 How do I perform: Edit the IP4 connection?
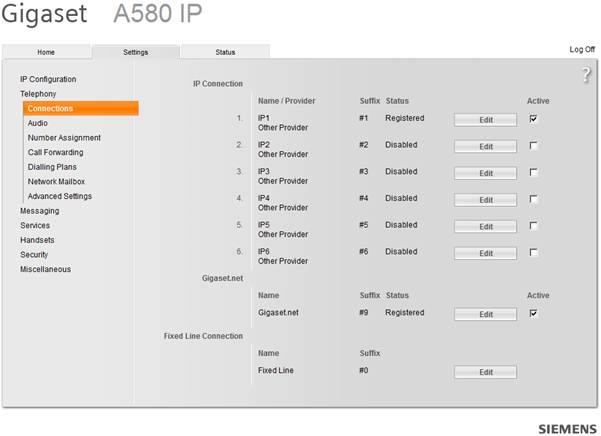(485, 200)
